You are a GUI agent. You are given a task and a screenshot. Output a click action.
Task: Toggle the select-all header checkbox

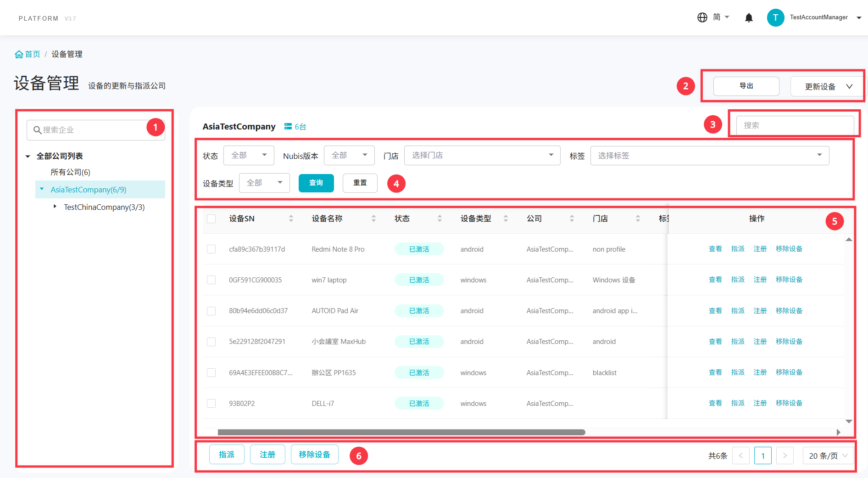[x=211, y=219]
